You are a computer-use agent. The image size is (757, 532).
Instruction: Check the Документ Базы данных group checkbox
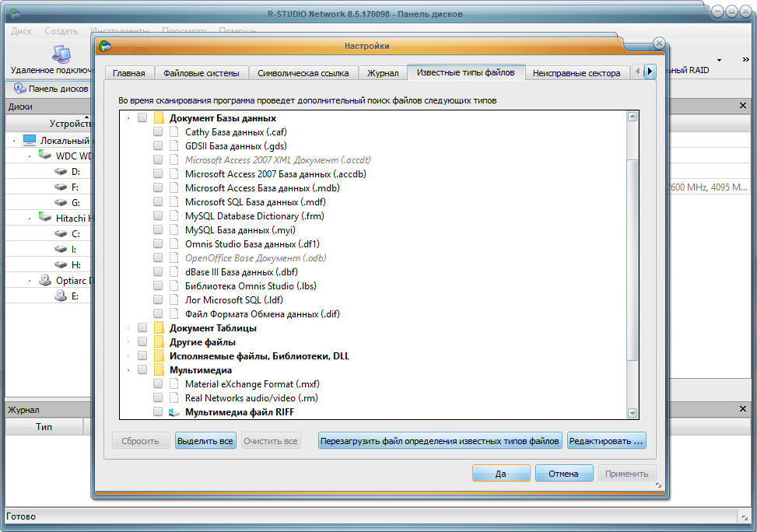coord(142,117)
